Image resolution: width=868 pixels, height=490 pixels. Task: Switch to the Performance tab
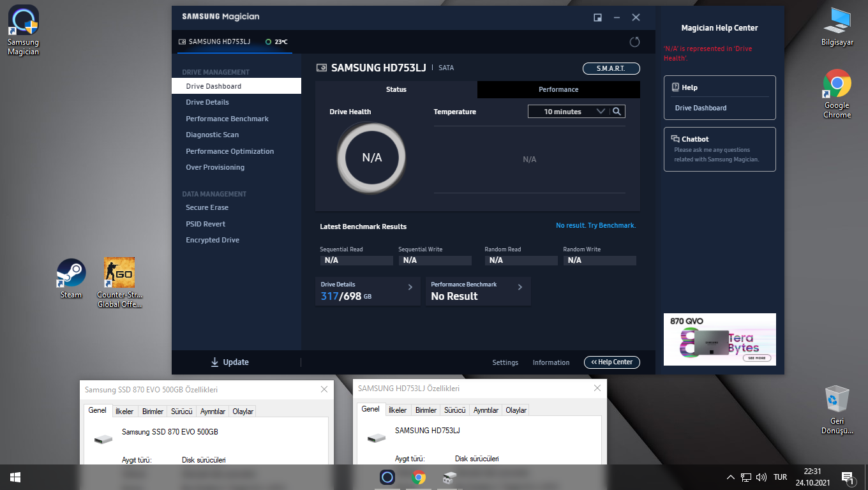558,89
